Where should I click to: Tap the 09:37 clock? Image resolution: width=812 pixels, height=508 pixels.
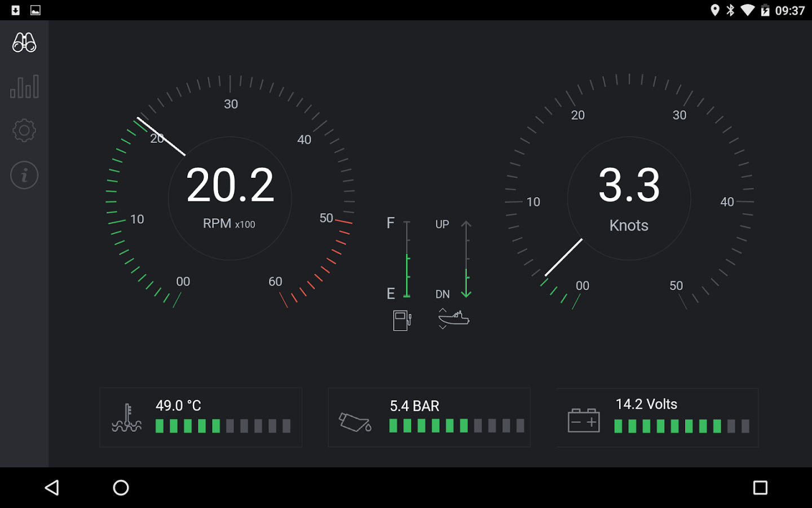[x=789, y=10]
